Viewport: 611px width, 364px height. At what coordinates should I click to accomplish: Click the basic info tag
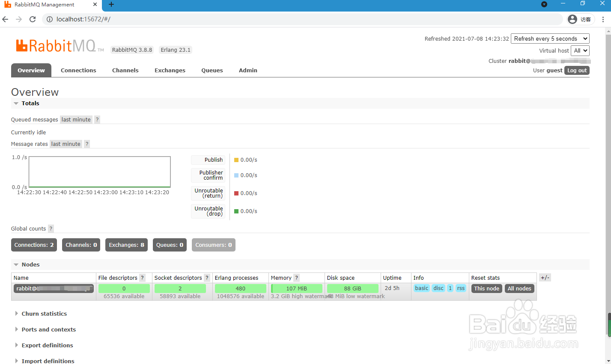pyautogui.click(x=422, y=288)
